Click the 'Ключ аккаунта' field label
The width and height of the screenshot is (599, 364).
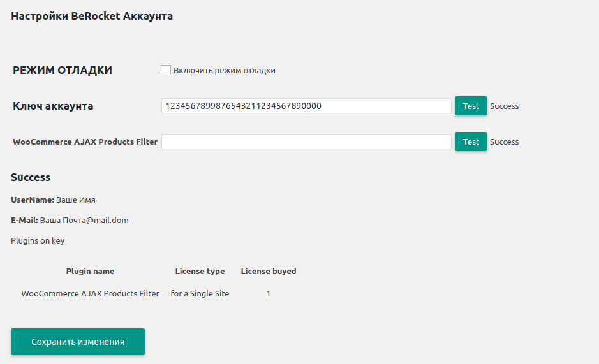(x=53, y=106)
